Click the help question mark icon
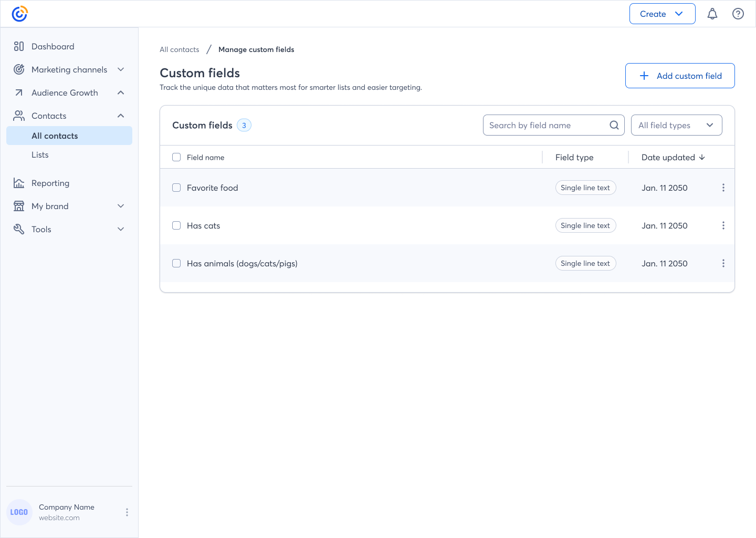Image resolution: width=756 pixels, height=538 pixels. click(738, 14)
